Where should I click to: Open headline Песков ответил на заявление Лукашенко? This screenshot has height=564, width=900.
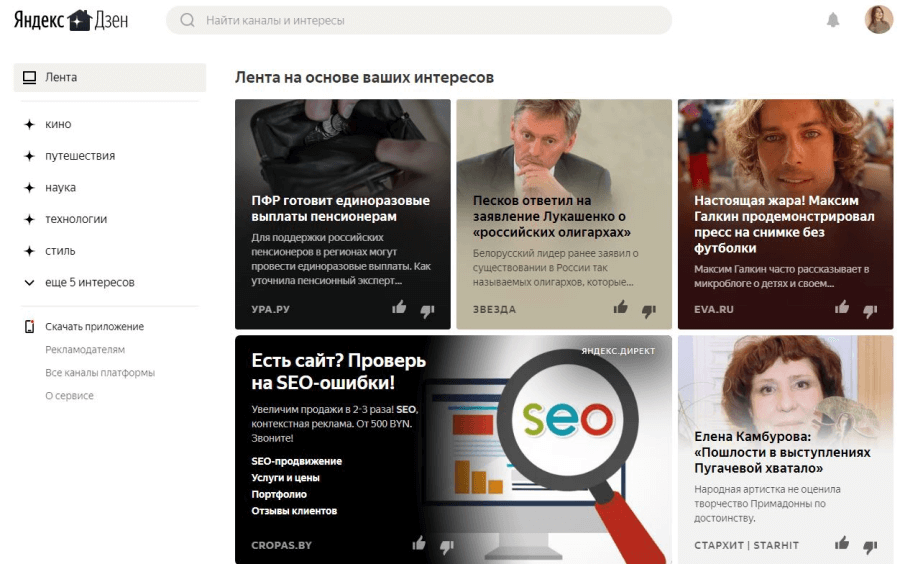[551, 216]
